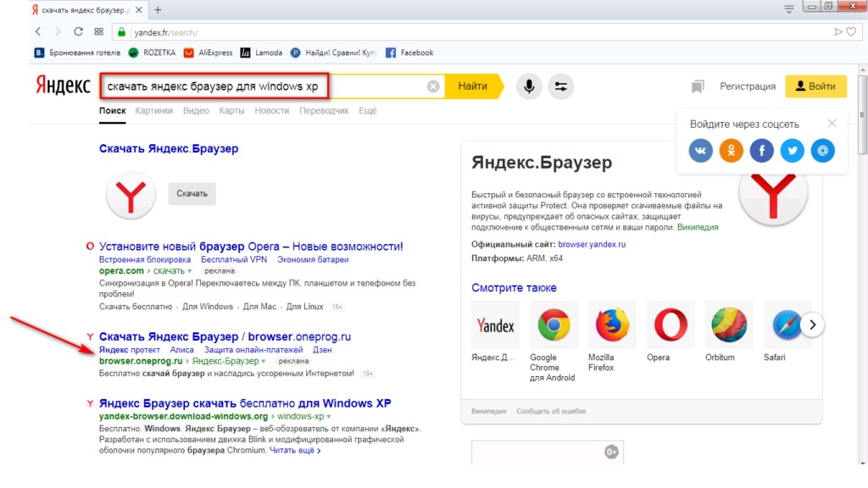Open the Найди! Сравни! bookmark

tap(334, 53)
